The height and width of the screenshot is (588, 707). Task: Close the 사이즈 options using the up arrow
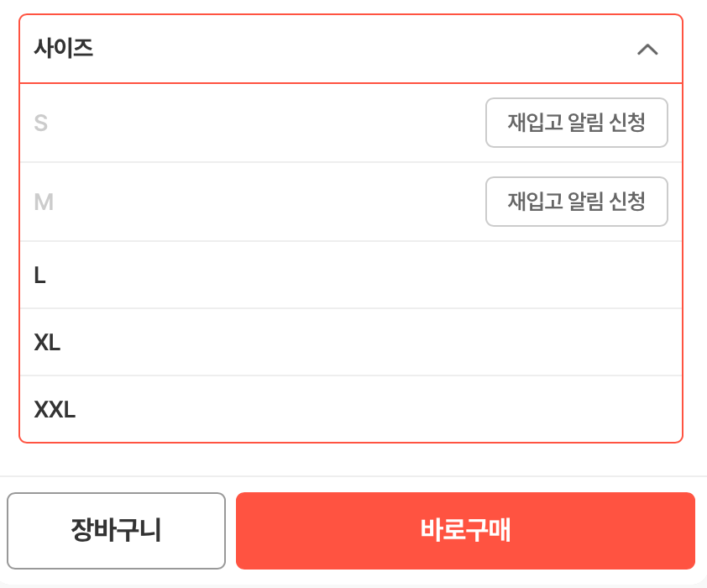(x=647, y=50)
